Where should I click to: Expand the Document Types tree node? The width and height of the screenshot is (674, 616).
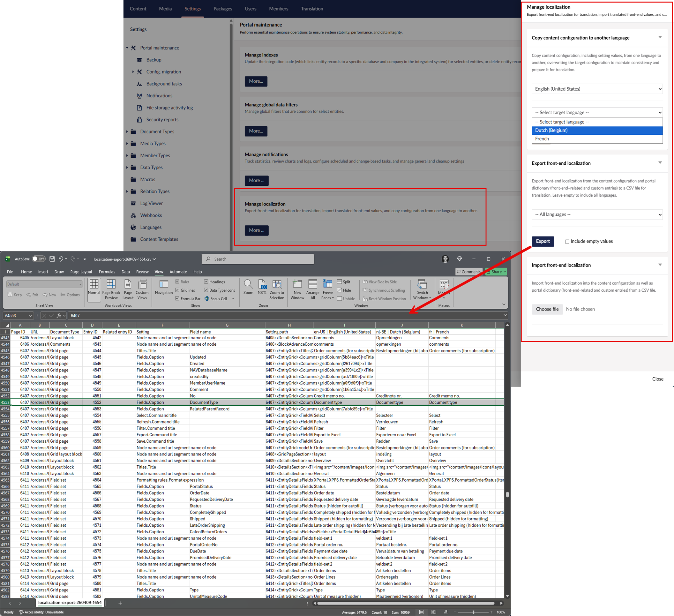pyautogui.click(x=127, y=132)
